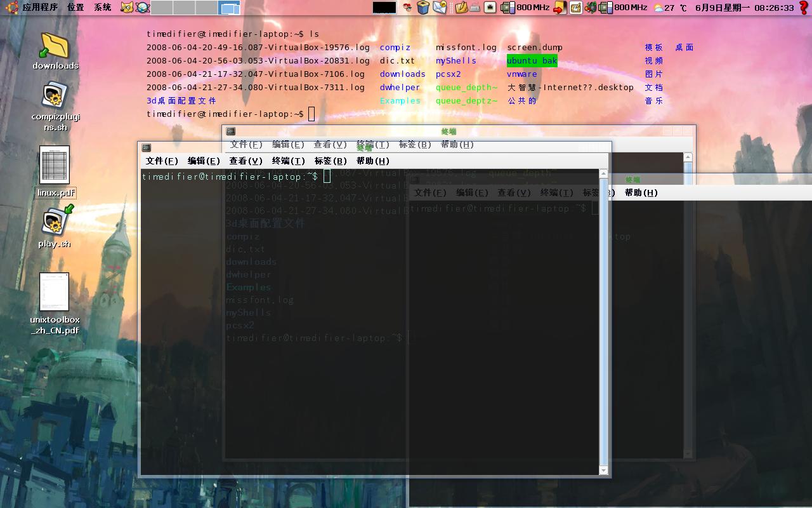
Task: Click the front terminal window title icon
Action: pyautogui.click(x=147, y=148)
